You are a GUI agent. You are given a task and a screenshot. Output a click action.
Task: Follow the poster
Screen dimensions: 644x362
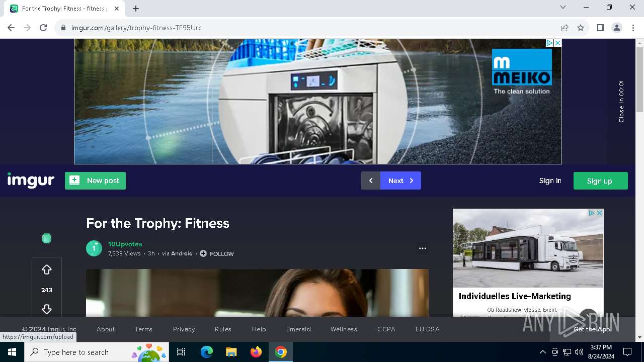pos(217,253)
